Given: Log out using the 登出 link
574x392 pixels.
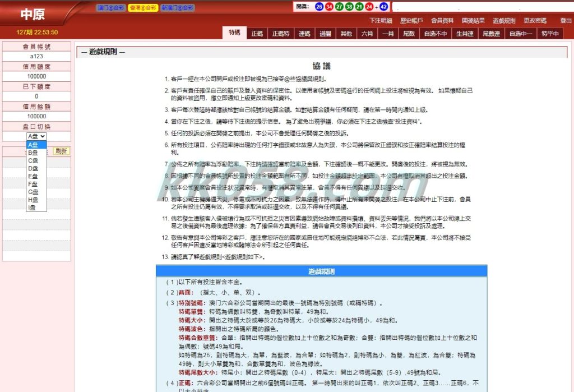Looking at the screenshot, I should tap(565, 20).
